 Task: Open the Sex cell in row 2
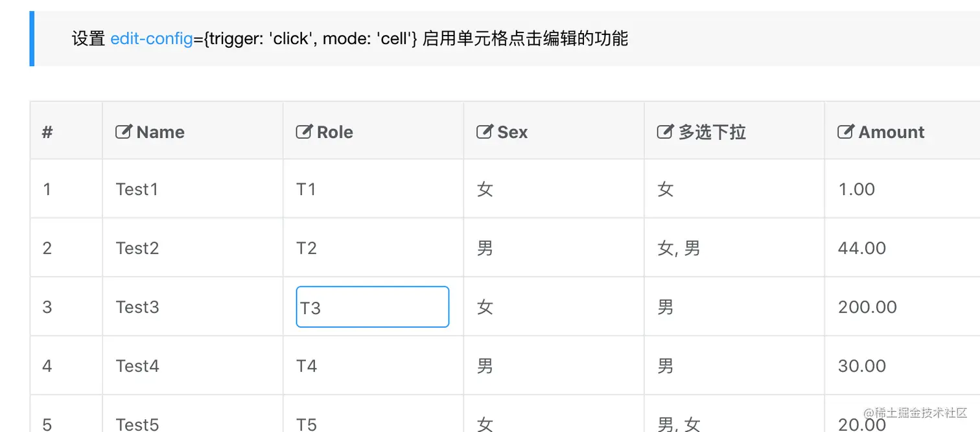click(x=485, y=248)
